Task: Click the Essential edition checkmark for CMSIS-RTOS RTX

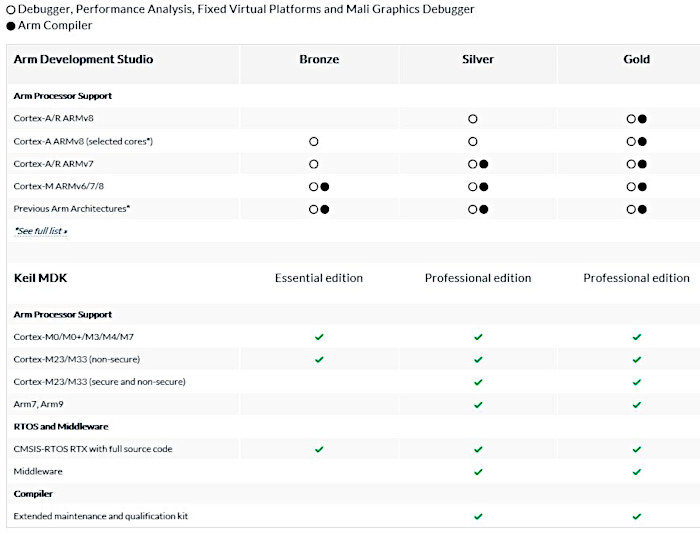Action: pyautogui.click(x=319, y=449)
